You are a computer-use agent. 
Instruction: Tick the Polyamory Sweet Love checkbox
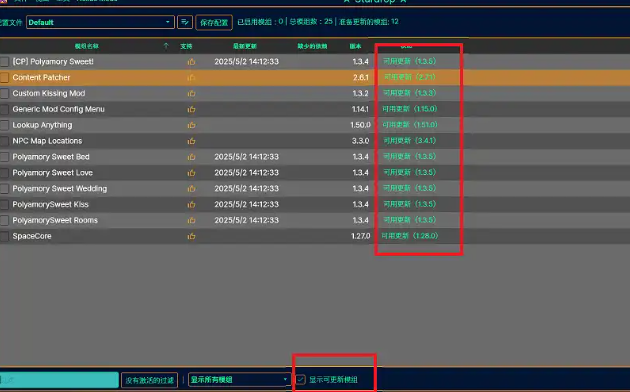4,173
